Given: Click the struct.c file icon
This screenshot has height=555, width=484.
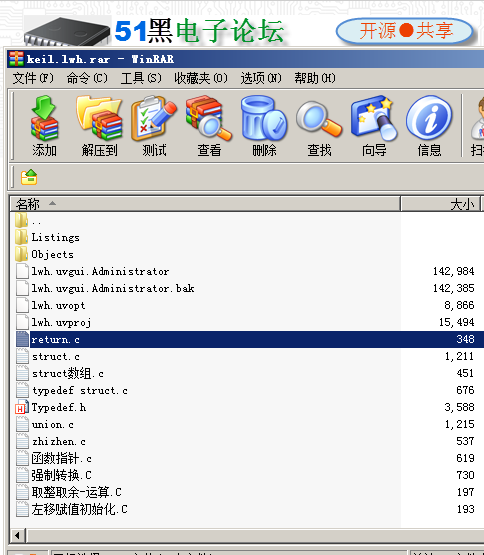Looking at the screenshot, I should coord(22,356).
